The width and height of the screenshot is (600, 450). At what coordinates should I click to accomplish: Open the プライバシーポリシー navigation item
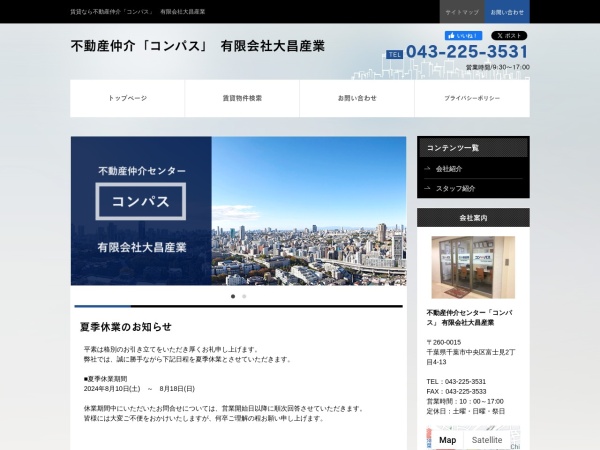click(472, 98)
